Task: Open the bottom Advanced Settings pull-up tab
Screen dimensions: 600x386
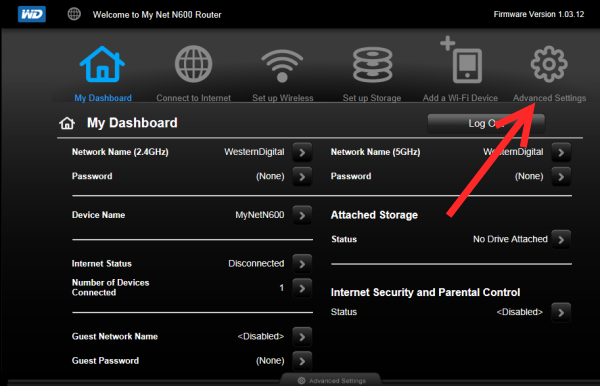Action: click(x=331, y=380)
